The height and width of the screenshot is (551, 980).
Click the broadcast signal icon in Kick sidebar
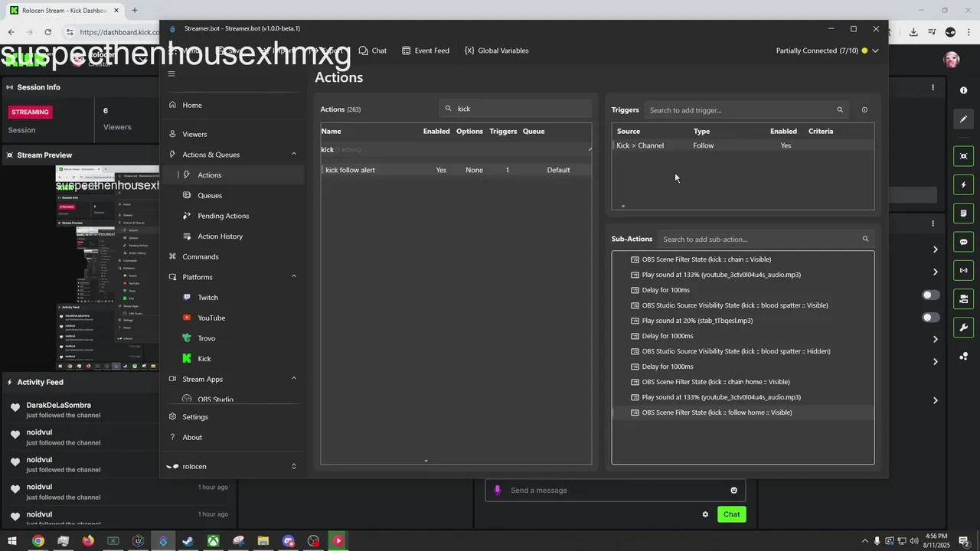963,270
